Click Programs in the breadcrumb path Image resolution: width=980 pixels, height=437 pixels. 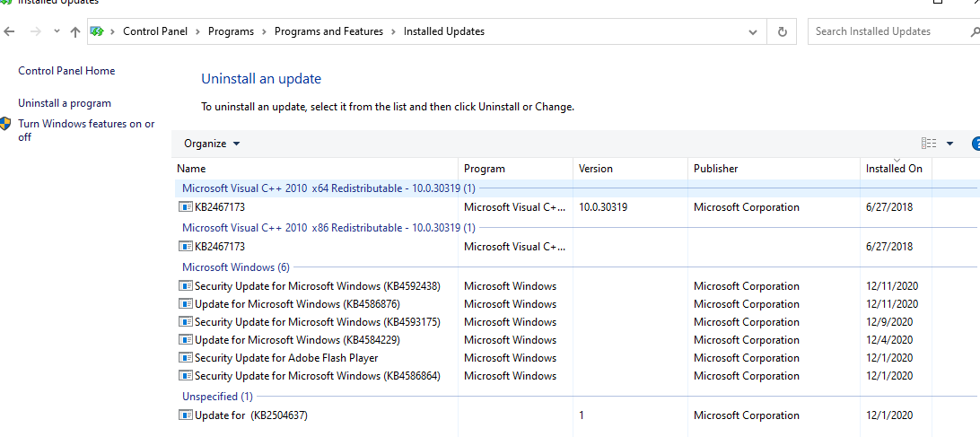coord(231,31)
